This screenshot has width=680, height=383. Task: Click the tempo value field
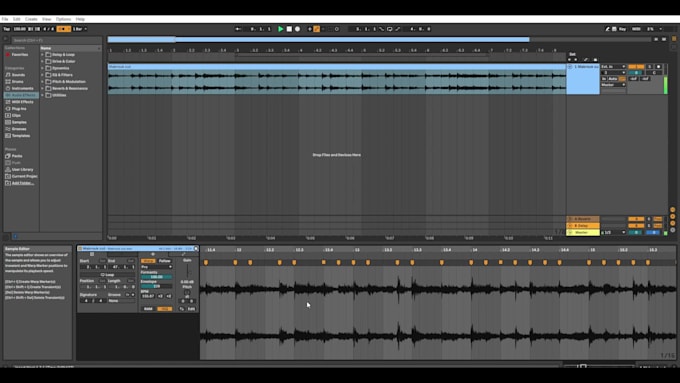[x=20, y=29]
